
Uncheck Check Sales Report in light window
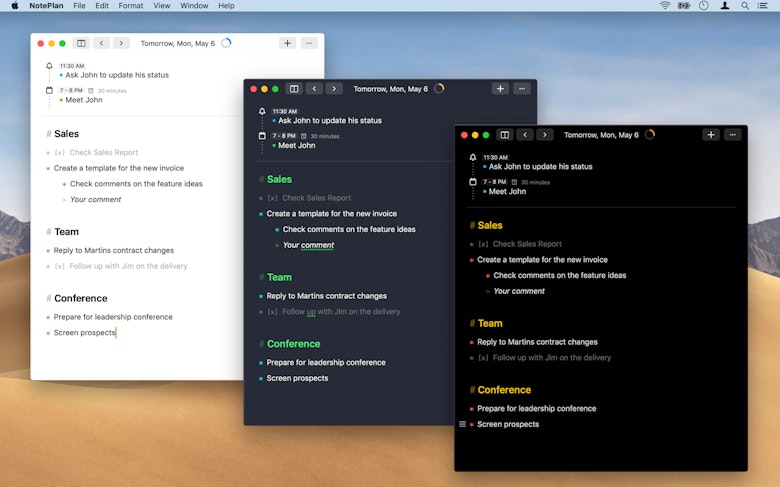[59, 153]
